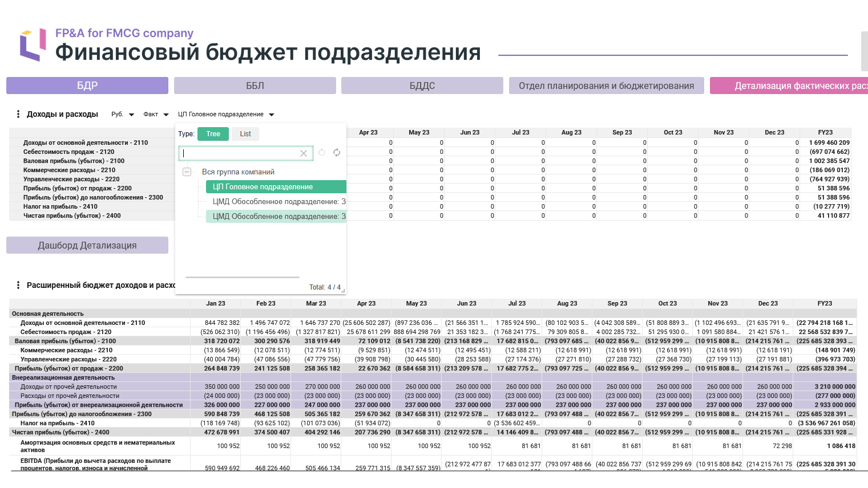Click the refresh arrows icon in popup
The image size is (868, 488).
[337, 153]
